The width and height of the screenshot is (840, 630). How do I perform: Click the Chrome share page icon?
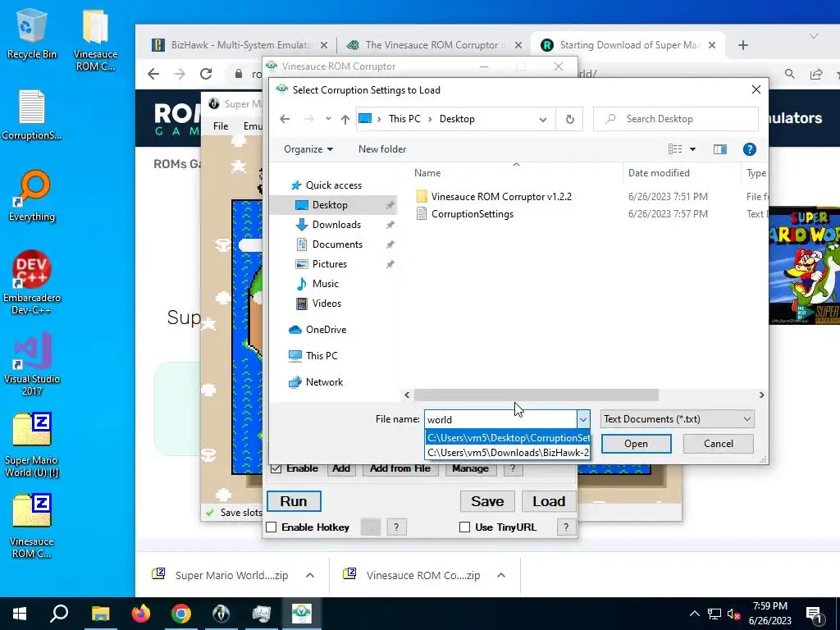(816, 74)
